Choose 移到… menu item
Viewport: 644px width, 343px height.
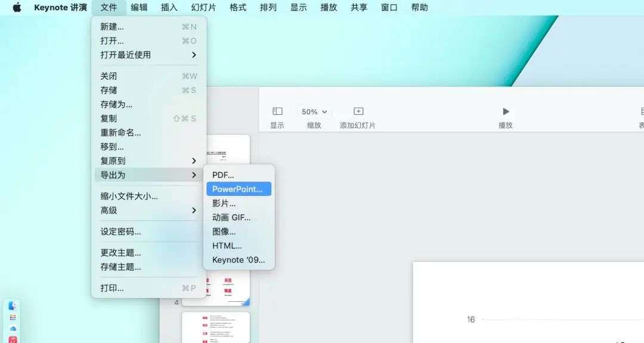[148, 146]
